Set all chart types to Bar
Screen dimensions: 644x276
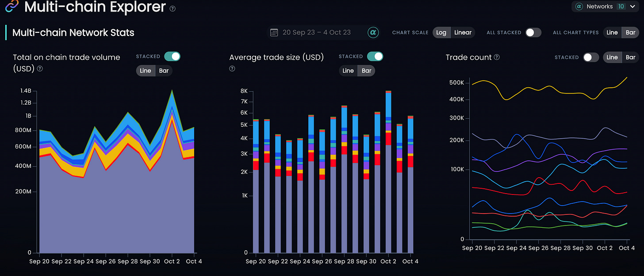630,32
